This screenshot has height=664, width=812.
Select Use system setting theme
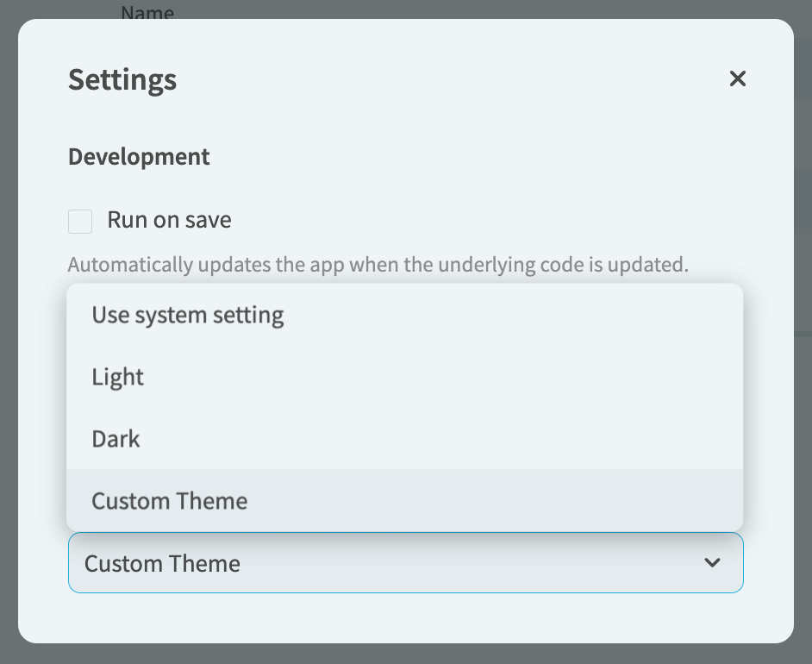[x=188, y=315]
